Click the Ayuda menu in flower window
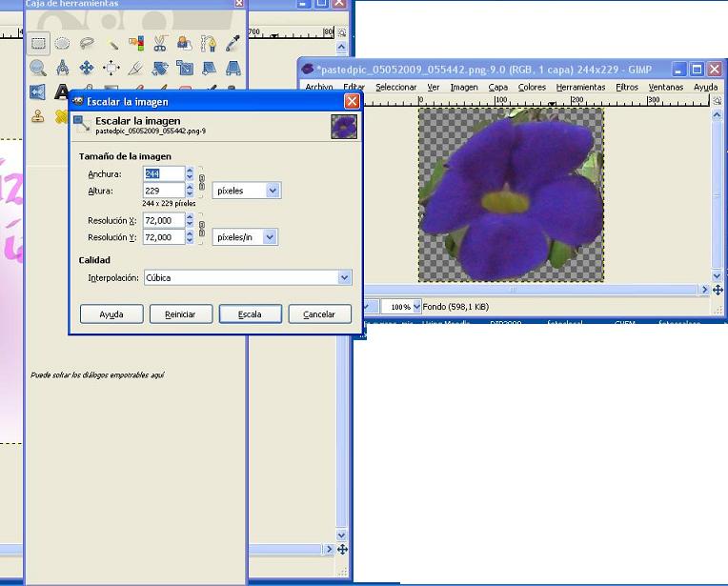Viewport: 728px width, 586px height. pos(705,87)
